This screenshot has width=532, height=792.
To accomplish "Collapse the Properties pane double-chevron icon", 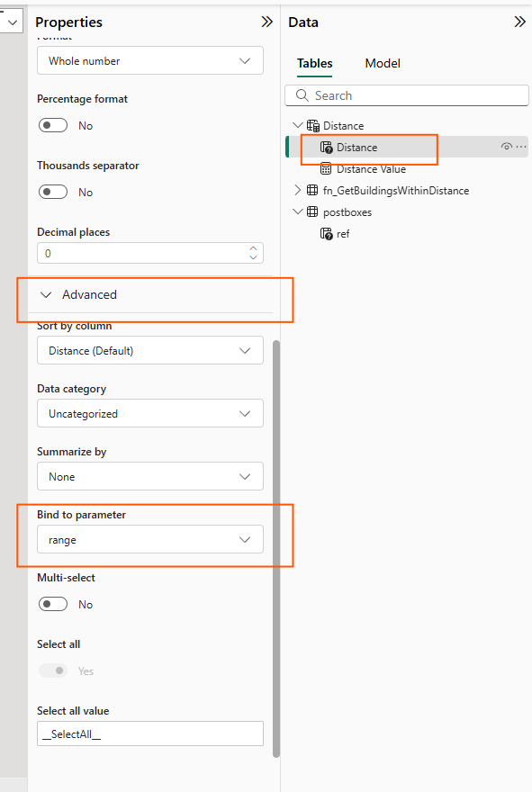I will click(266, 22).
